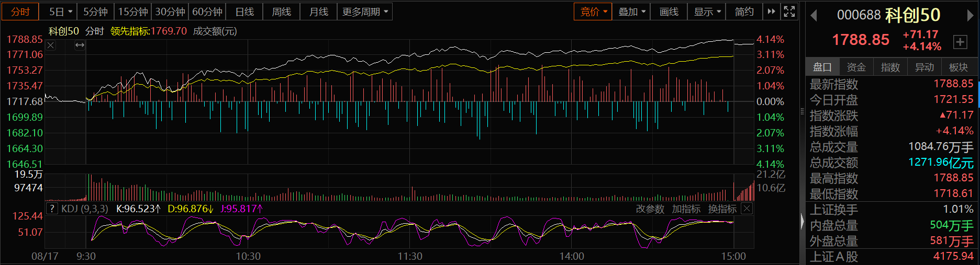Viewport: 980px width, 265px height.
Task: Open 更多周期 dropdown
Action: point(365,11)
